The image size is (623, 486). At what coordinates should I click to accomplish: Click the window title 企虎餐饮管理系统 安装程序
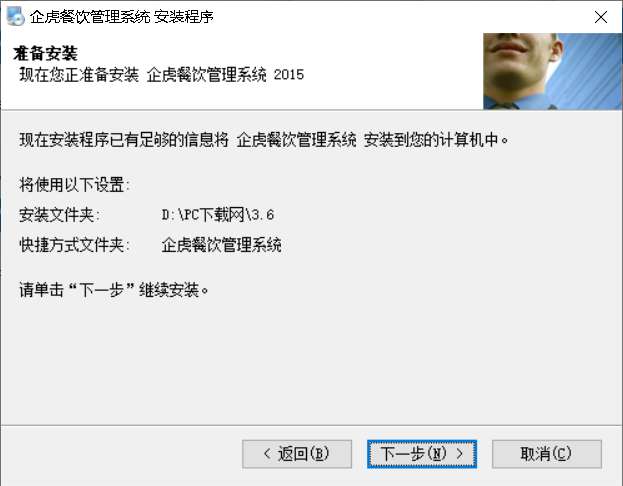coord(122,17)
